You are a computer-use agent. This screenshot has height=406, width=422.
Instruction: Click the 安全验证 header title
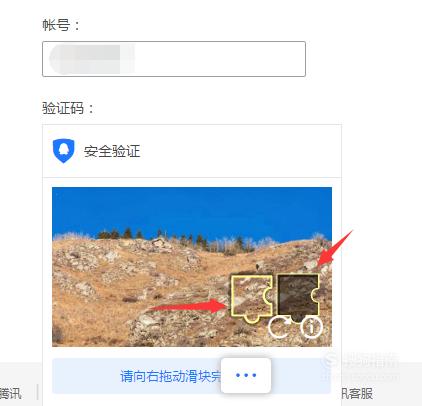112,151
